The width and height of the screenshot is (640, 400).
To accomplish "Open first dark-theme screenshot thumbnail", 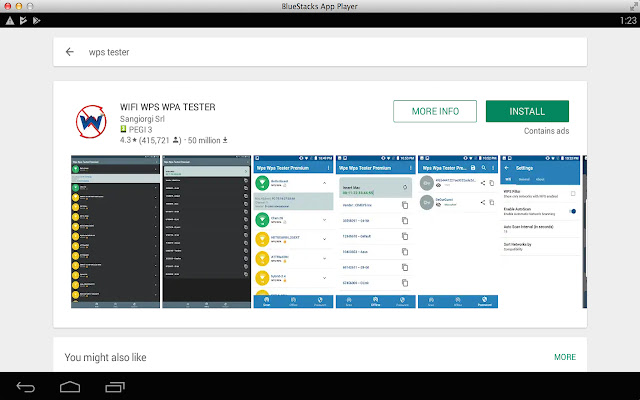I will pos(116,231).
